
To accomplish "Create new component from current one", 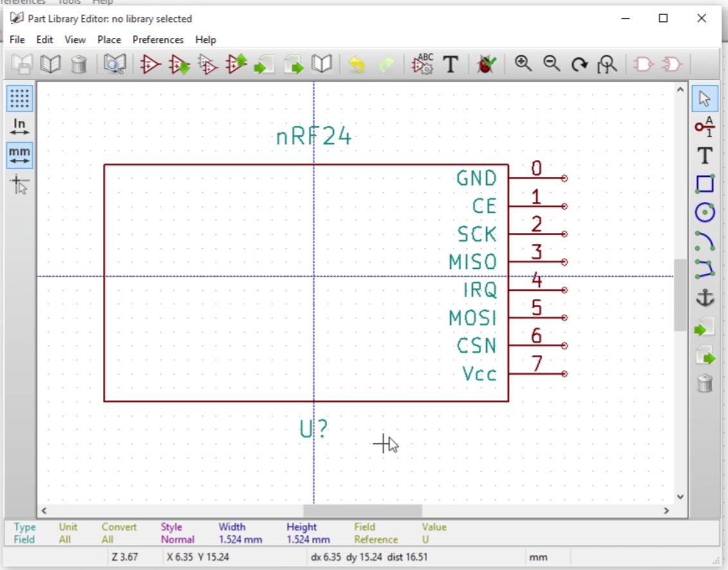I will 208,64.
